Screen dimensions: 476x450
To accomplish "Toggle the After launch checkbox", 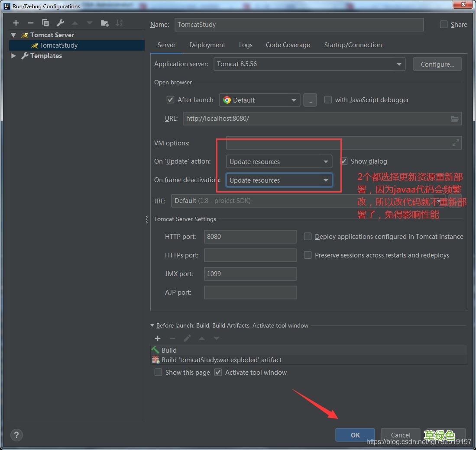I will click(x=171, y=100).
